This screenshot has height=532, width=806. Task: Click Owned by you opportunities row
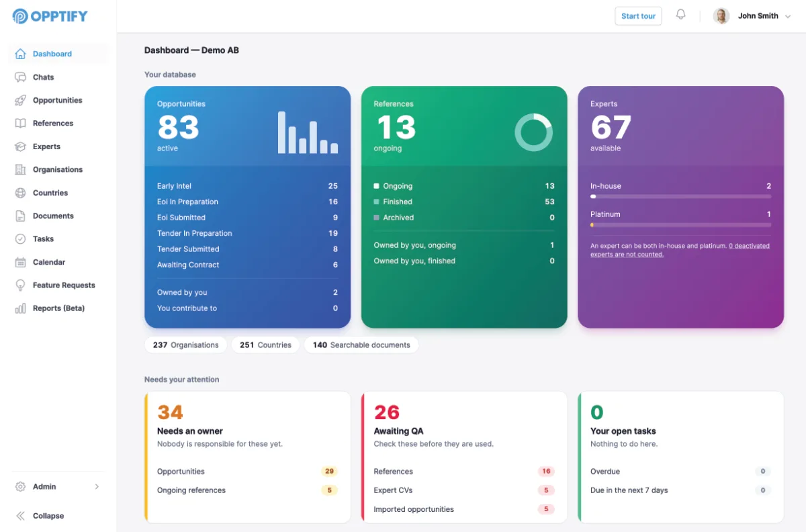click(247, 292)
